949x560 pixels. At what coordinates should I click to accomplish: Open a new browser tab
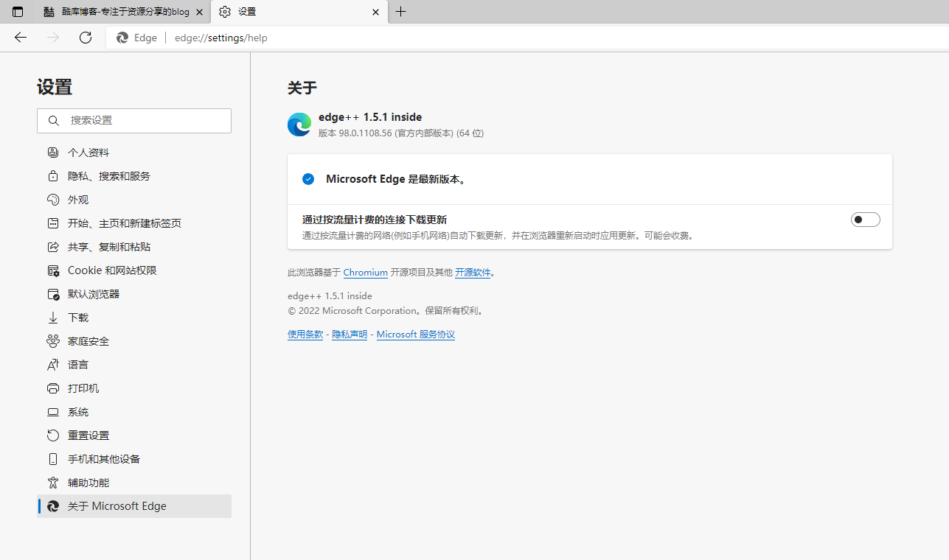(x=401, y=12)
